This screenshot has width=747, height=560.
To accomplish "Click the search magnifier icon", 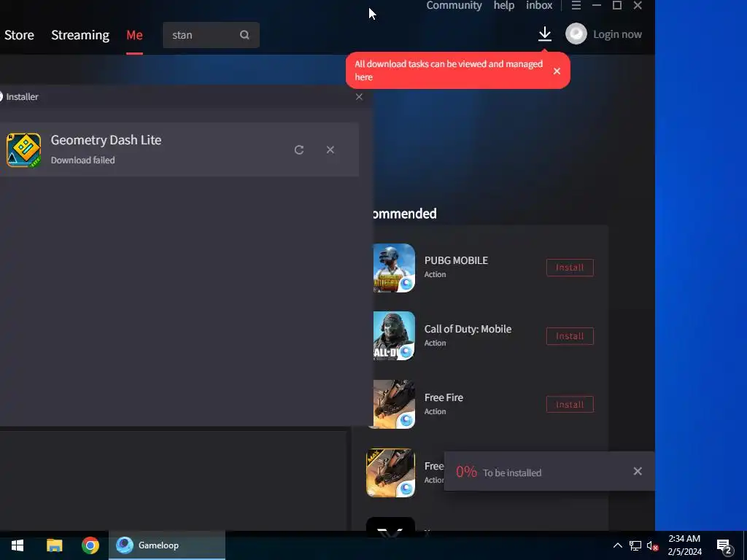I will (x=244, y=35).
